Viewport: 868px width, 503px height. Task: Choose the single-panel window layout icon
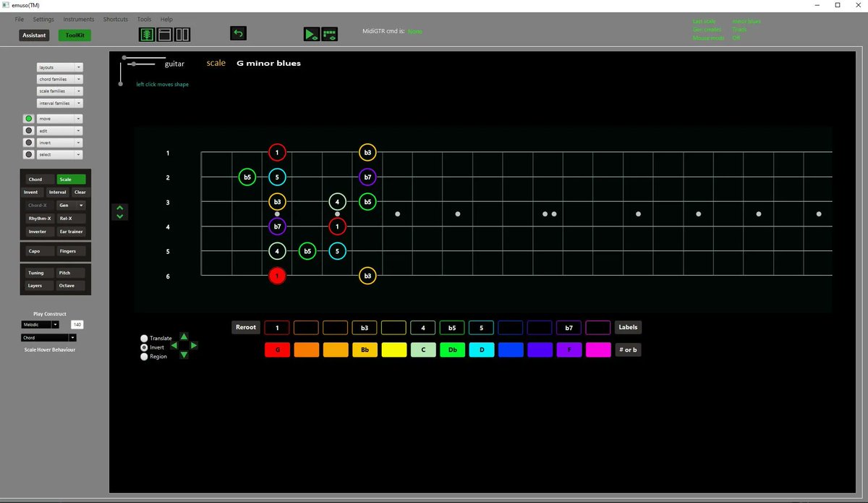[164, 34]
